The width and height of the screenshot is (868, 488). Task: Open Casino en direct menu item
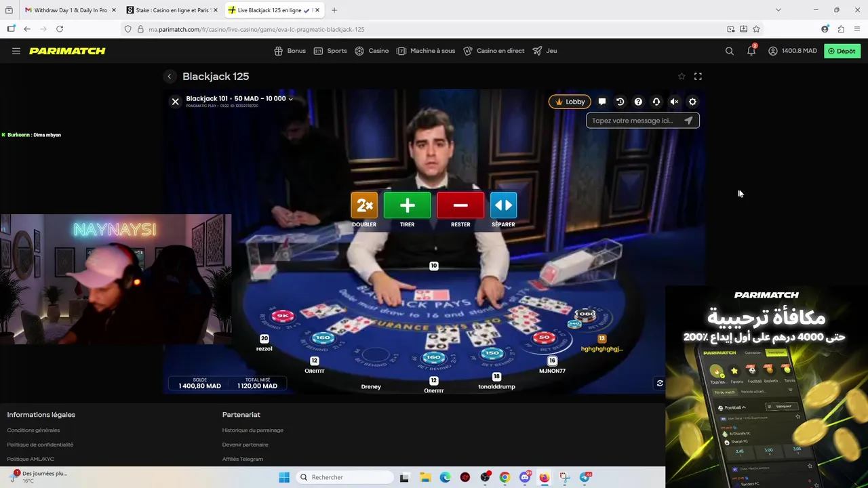click(494, 51)
